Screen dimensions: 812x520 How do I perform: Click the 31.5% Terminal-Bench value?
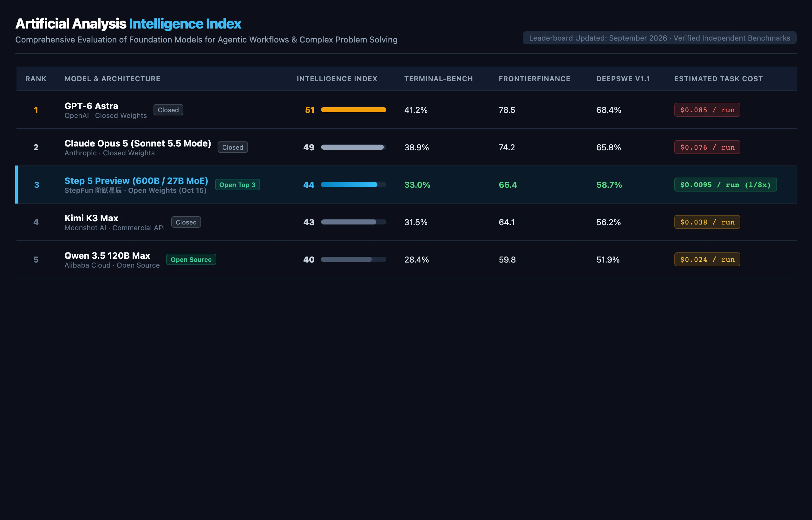pyautogui.click(x=416, y=223)
